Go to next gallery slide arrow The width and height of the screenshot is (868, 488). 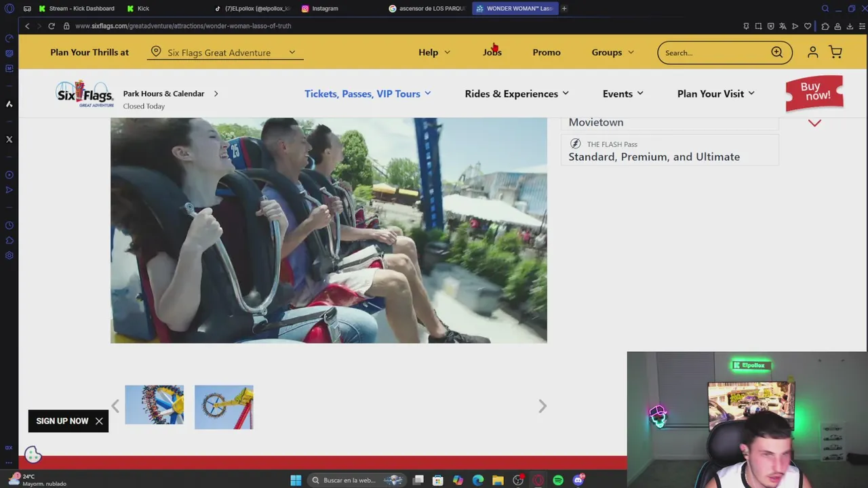[x=542, y=406]
